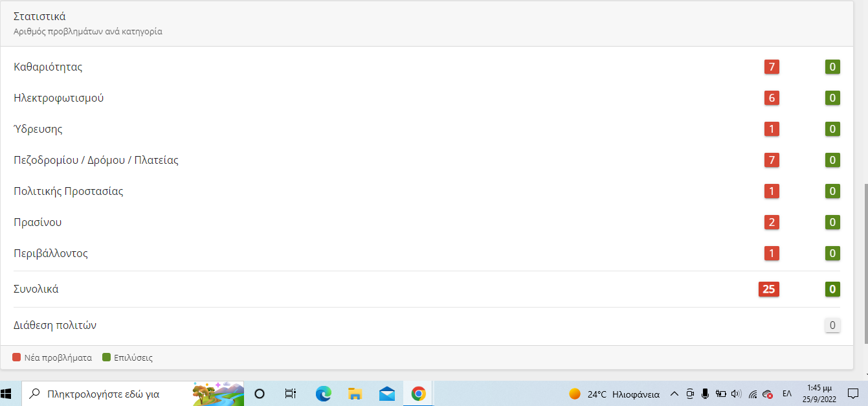
Task: Switch to Google Chrome in the taskbar
Action: tap(418, 394)
